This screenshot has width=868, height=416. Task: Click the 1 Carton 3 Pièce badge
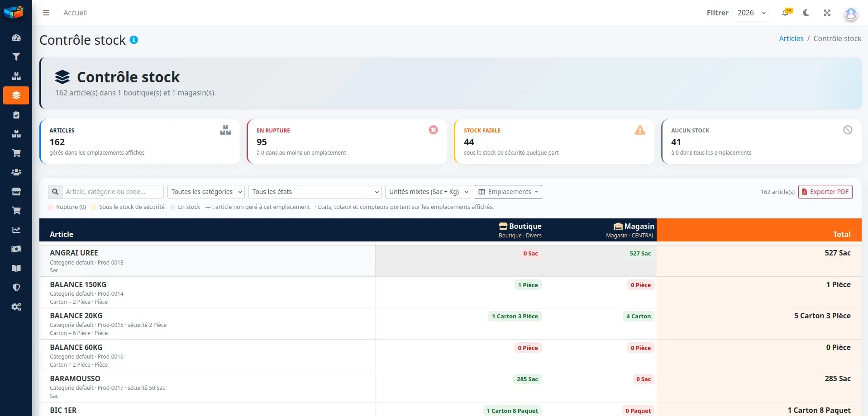[515, 317]
